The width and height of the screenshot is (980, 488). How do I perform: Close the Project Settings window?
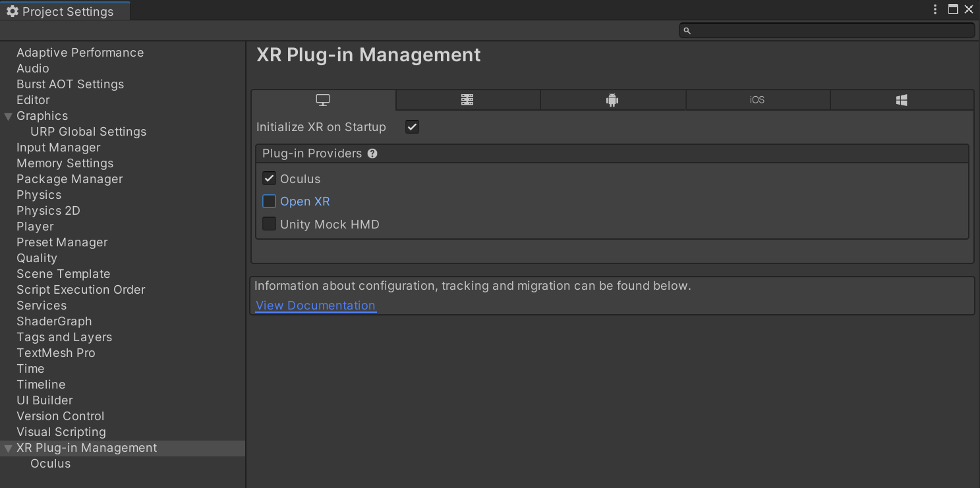point(969,9)
